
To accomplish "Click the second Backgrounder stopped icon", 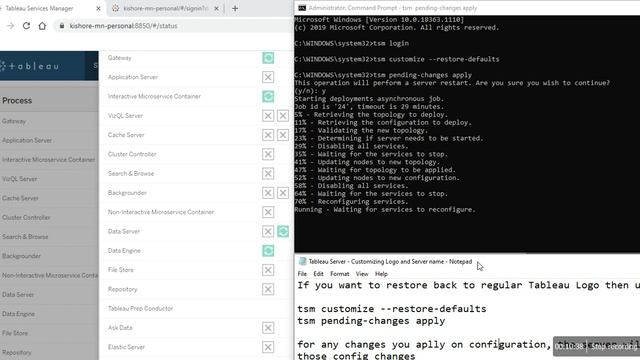I will click(x=283, y=193).
